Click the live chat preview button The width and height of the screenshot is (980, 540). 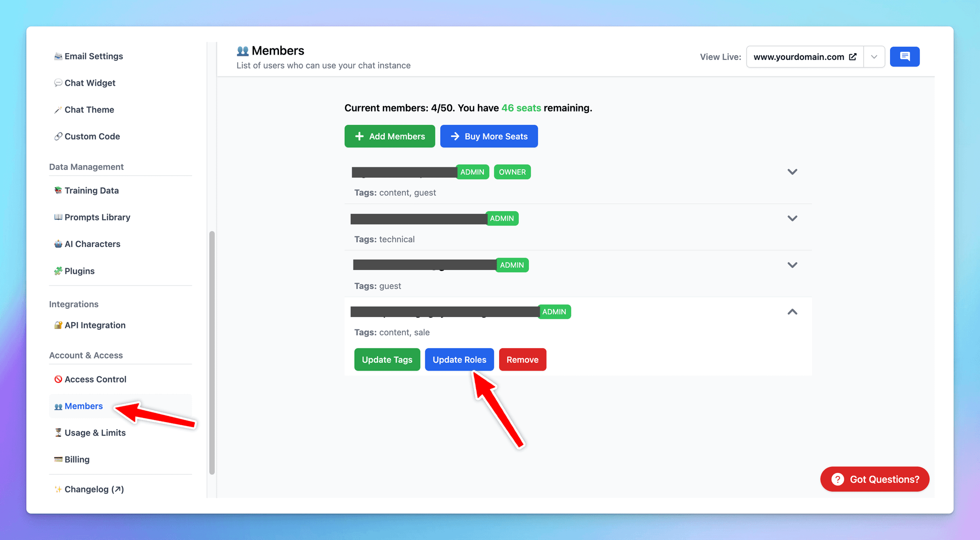[904, 56]
